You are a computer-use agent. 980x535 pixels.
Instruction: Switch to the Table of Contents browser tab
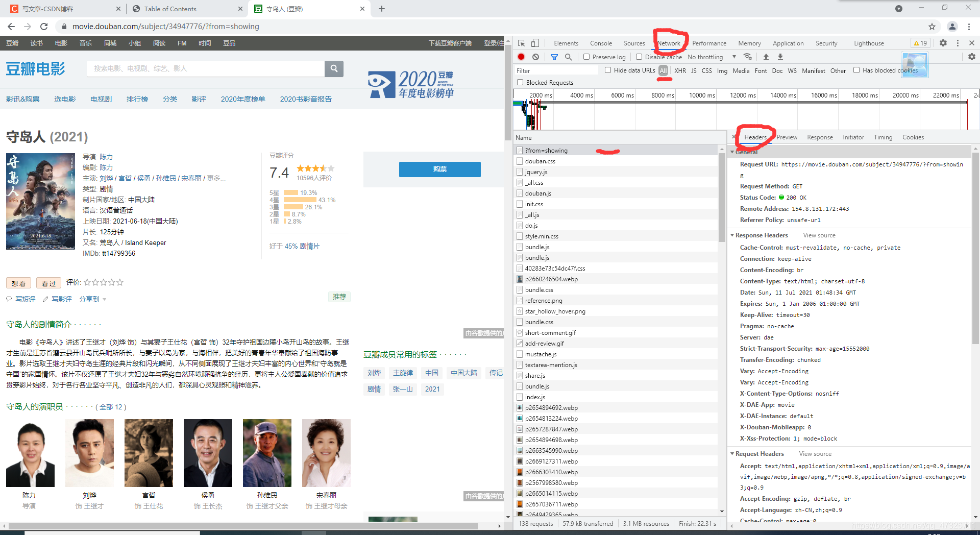pos(186,9)
